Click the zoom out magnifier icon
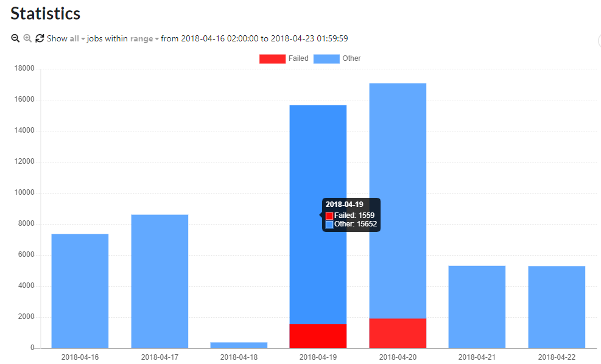This screenshot has width=601, height=364. click(15, 38)
